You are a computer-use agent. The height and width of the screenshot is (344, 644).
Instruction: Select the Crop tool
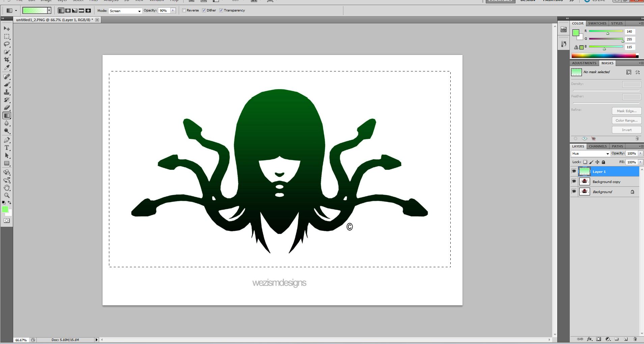pyautogui.click(x=7, y=60)
